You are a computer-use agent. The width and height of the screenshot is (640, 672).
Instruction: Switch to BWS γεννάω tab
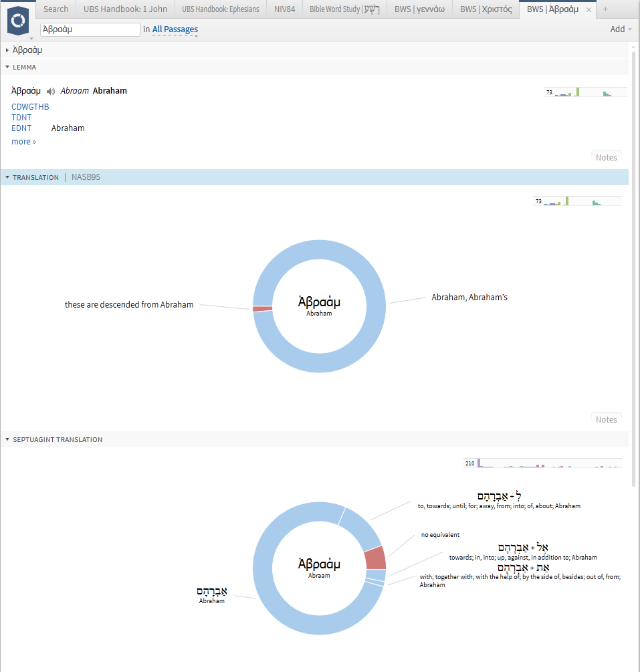tap(420, 9)
